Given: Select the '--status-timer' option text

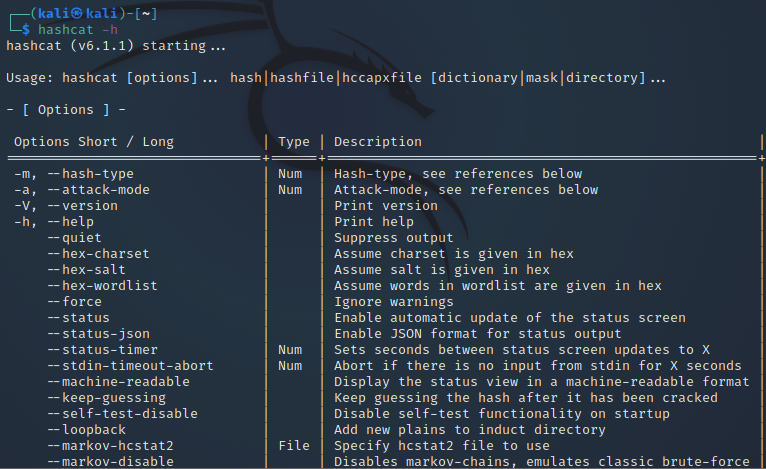Looking at the screenshot, I should point(103,350).
